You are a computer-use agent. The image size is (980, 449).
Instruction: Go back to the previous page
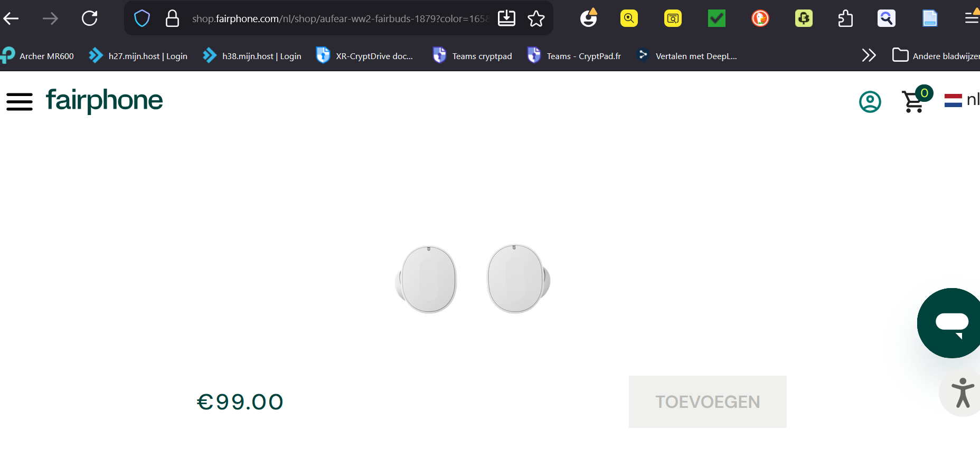pos(11,19)
